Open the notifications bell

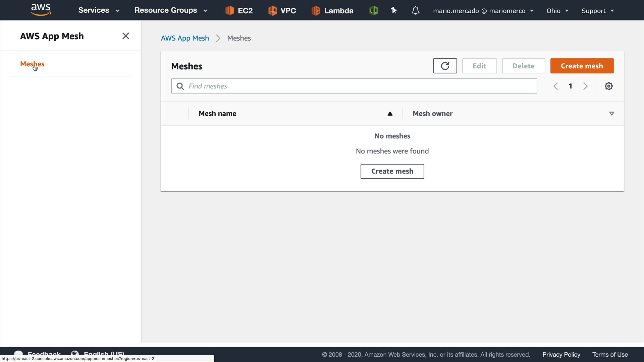pyautogui.click(x=415, y=11)
